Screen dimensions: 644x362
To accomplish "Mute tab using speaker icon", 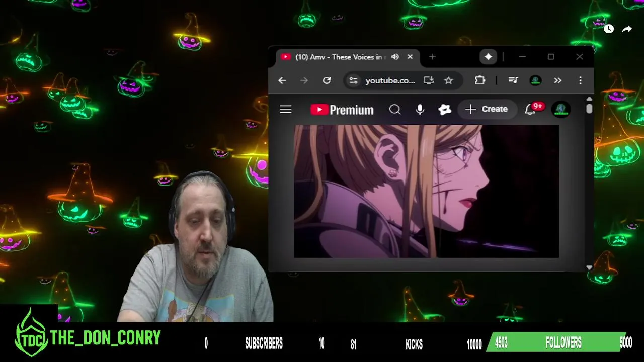I will (x=395, y=57).
